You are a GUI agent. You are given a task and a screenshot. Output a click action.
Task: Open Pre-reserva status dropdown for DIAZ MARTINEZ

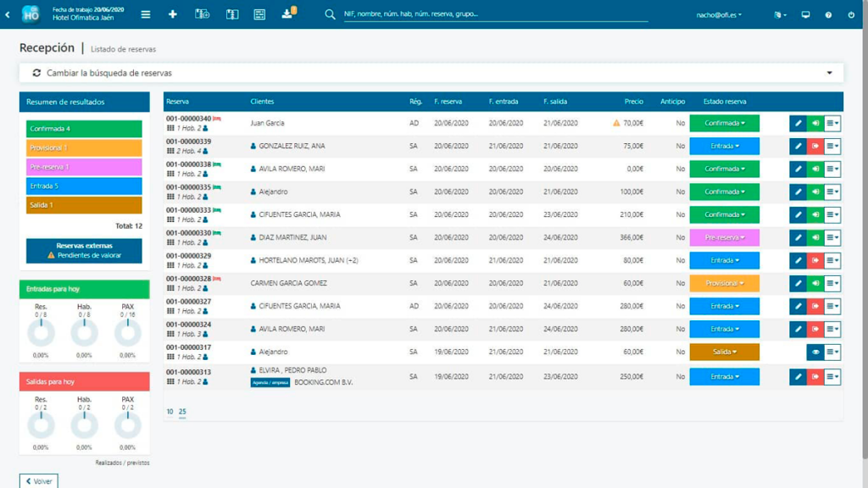pyautogui.click(x=724, y=238)
